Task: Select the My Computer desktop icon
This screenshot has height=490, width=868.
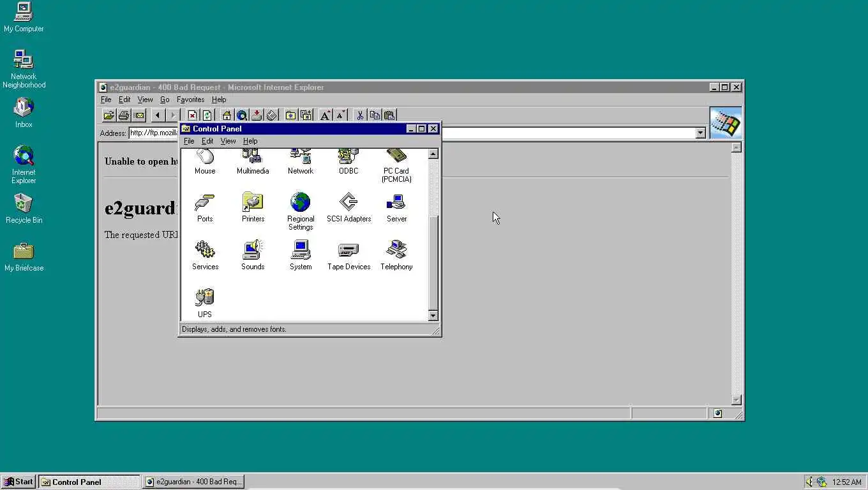Action: coord(24,17)
